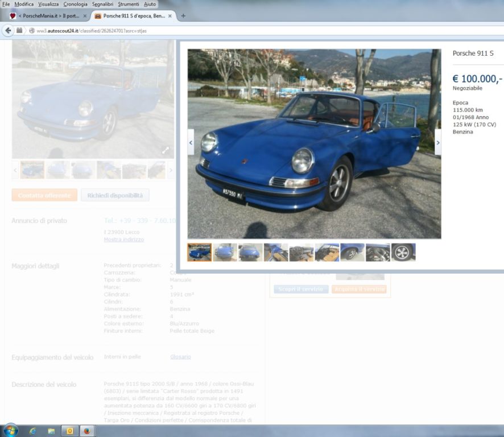Click the Contatta offerente button
The width and height of the screenshot is (504, 437).
point(44,195)
